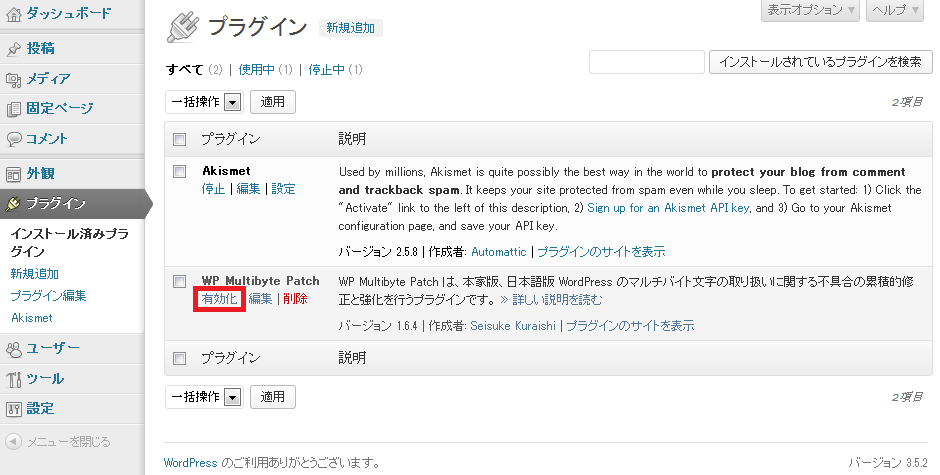Click the Media icon beside メディア
Image resolution: width=940 pixels, height=475 pixels.
(13, 79)
